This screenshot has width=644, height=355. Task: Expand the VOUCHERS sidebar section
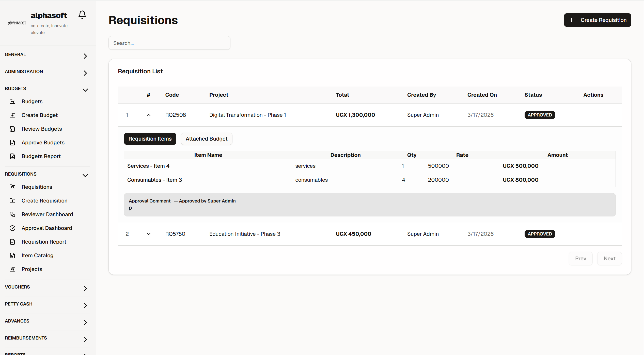(x=85, y=288)
